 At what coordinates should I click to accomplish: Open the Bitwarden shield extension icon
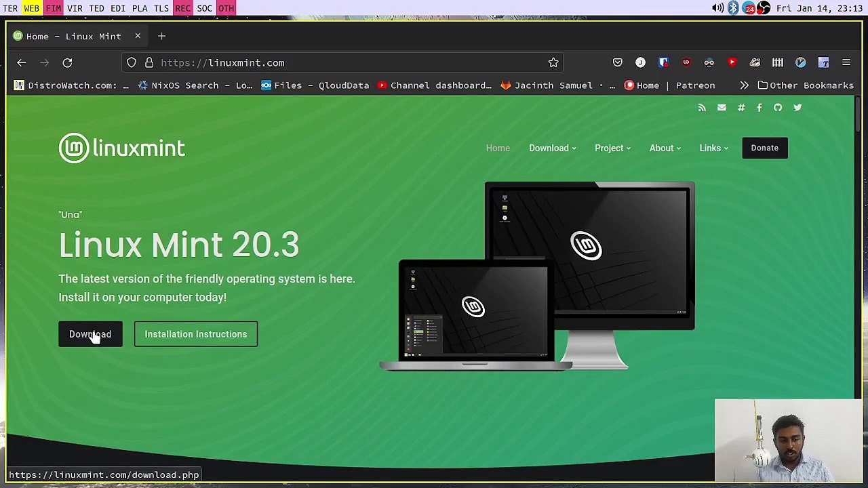click(663, 62)
